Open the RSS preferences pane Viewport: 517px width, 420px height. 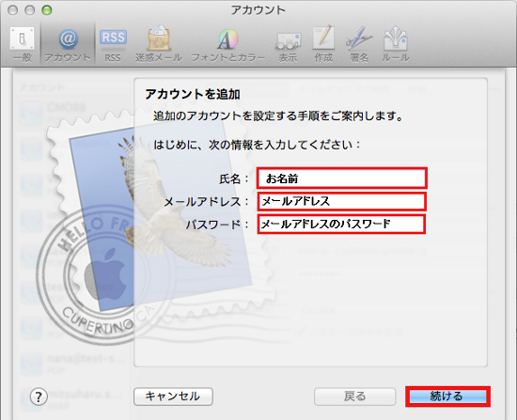point(113,45)
